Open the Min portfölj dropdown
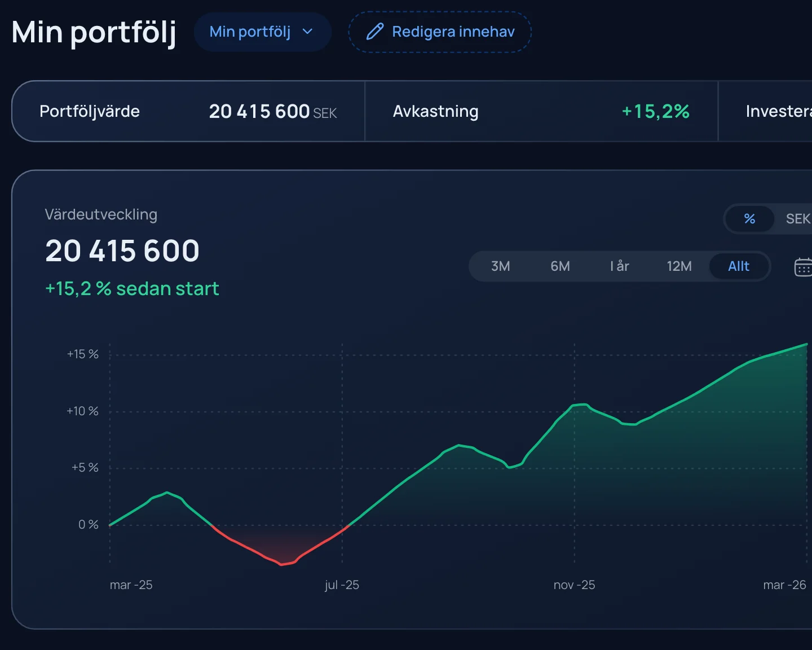 coord(262,32)
